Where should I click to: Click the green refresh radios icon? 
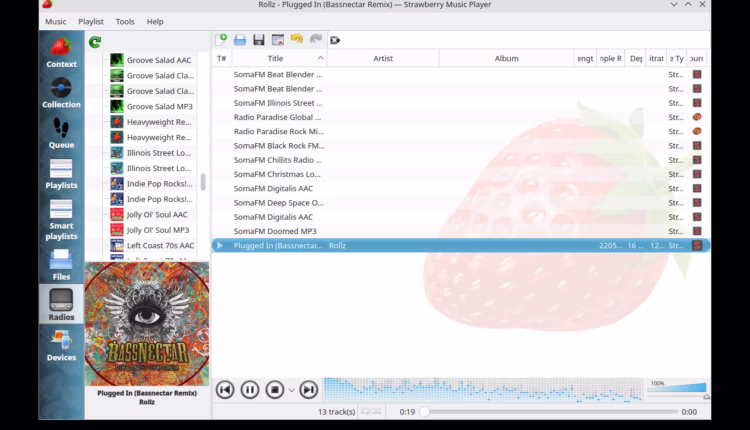tap(95, 42)
